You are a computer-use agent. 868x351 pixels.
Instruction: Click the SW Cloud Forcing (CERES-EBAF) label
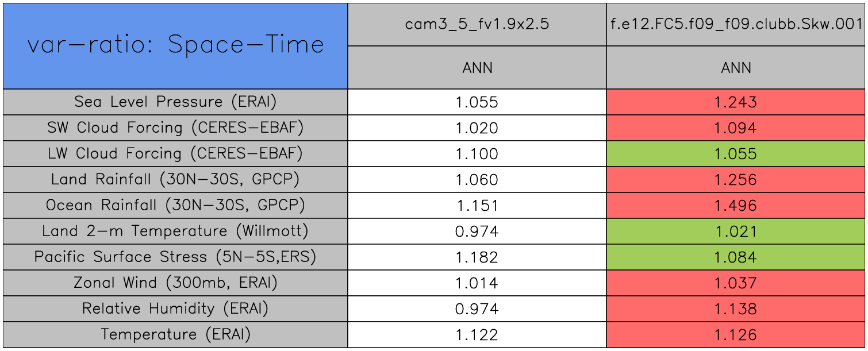[x=175, y=128]
